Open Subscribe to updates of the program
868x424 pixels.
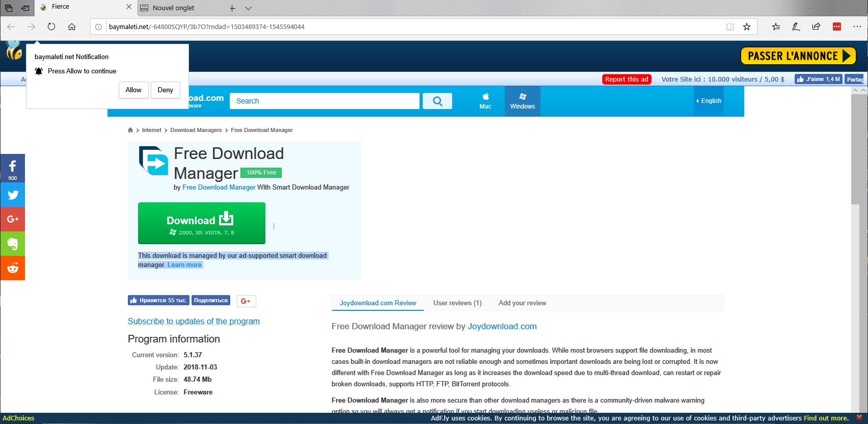(x=194, y=321)
